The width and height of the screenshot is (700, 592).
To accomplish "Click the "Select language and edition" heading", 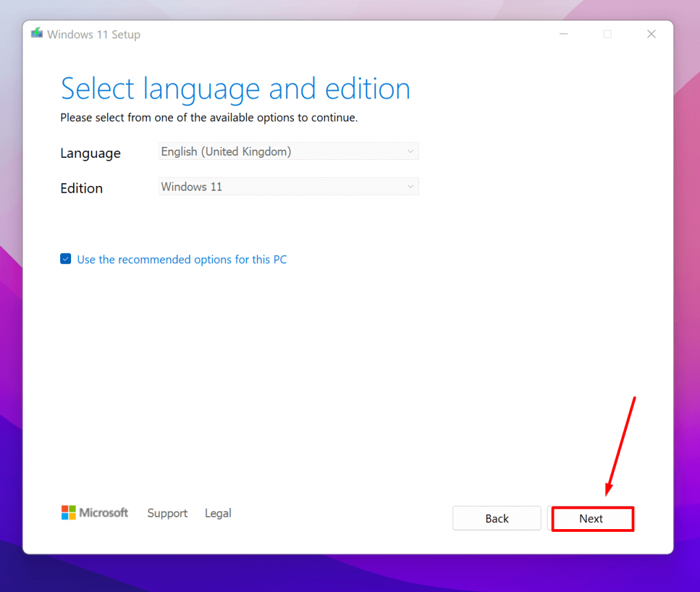I will point(235,88).
